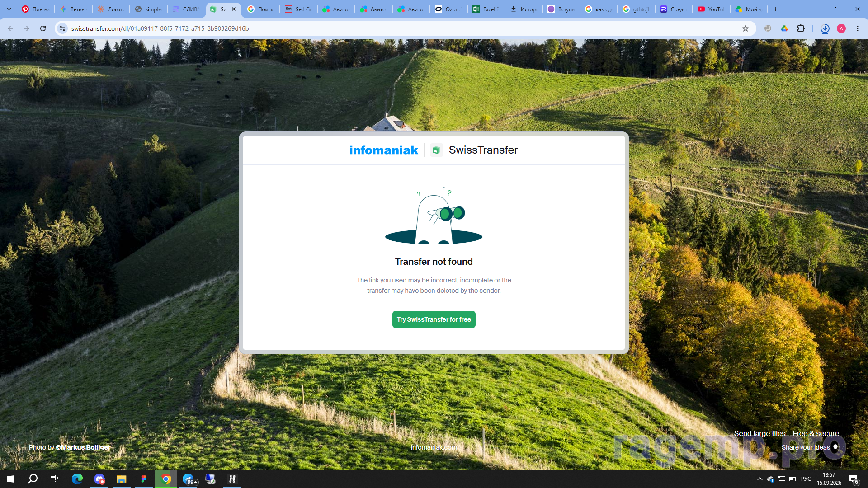Open Windows search from the taskbar
This screenshot has width=868, height=488.
(x=33, y=479)
